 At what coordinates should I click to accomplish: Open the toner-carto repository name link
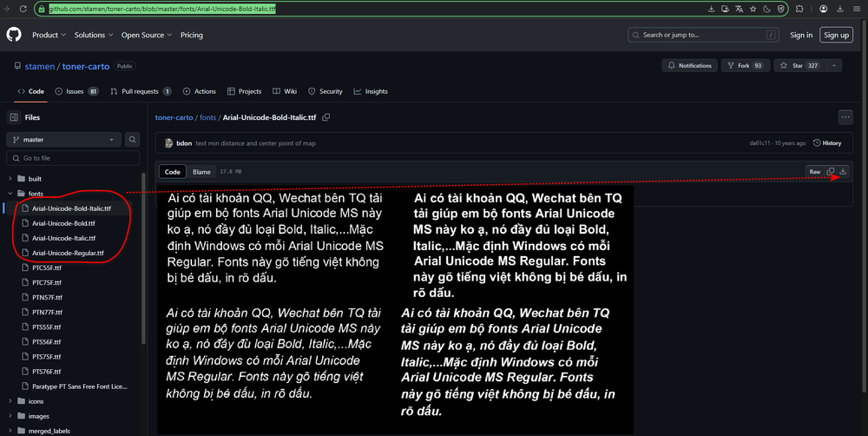pyautogui.click(x=86, y=67)
